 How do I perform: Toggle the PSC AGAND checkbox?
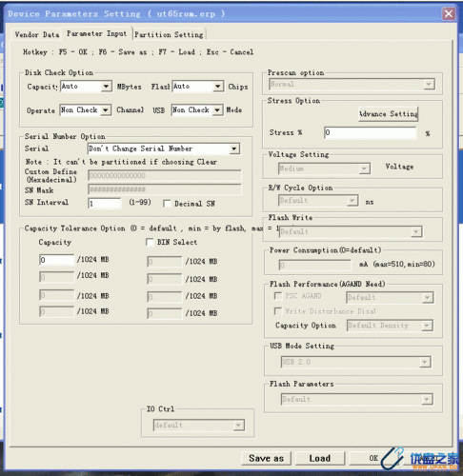(278, 296)
